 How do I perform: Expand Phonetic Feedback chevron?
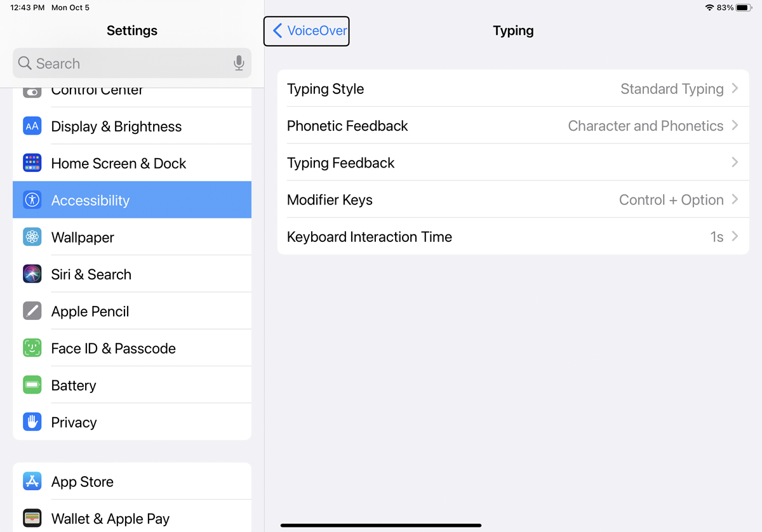pos(735,125)
